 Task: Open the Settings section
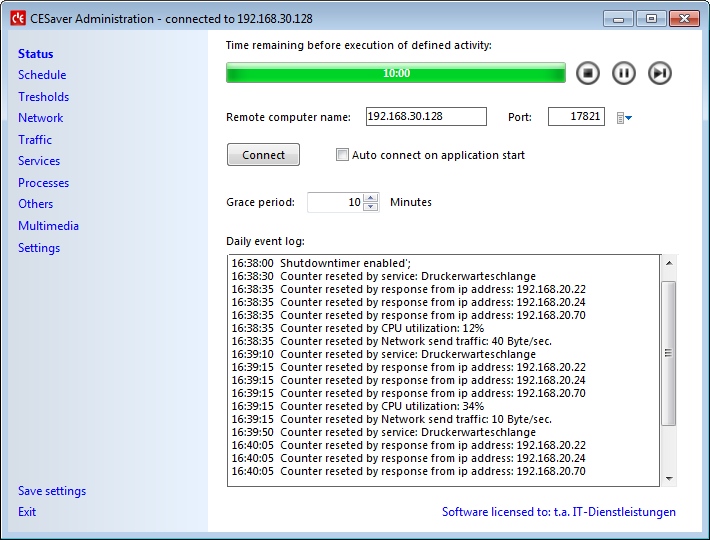point(39,248)
